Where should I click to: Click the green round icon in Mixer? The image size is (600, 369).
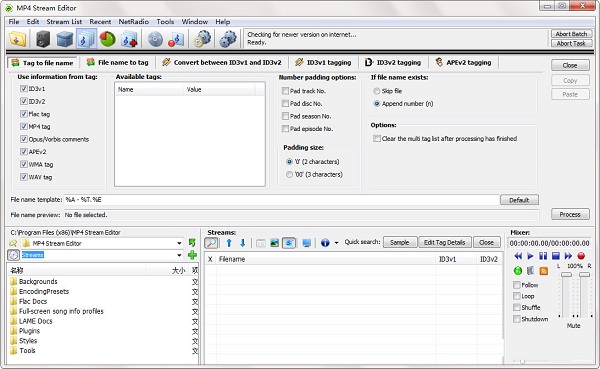point(518,271)
